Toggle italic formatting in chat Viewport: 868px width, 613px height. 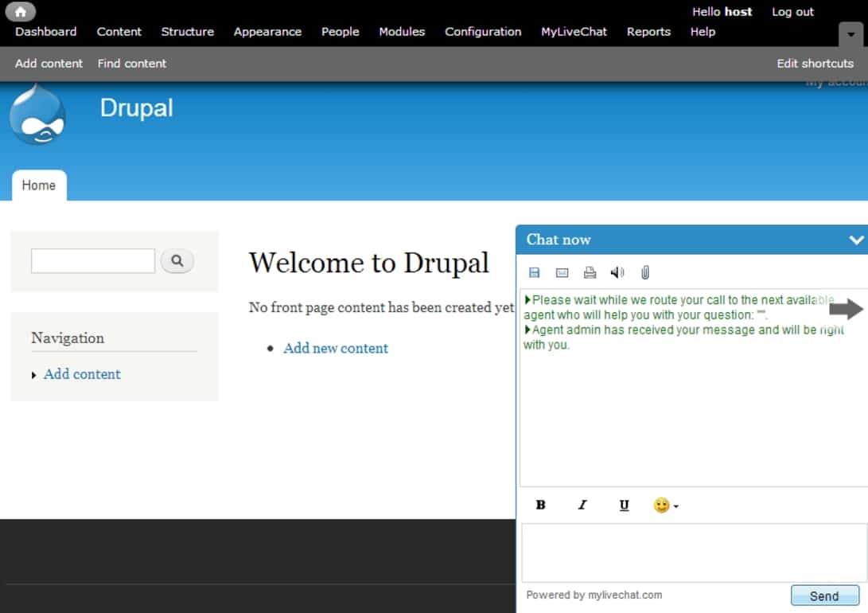[582, 505]
